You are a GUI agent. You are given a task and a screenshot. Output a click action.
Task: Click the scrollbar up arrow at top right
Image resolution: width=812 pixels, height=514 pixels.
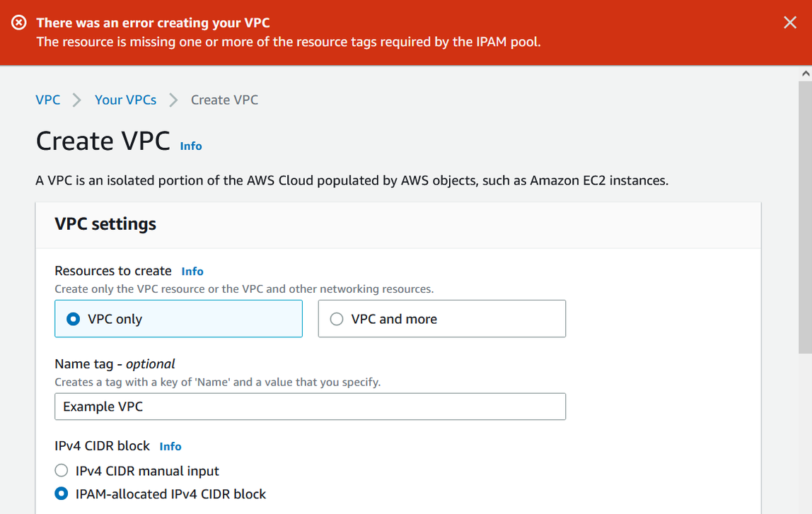click(806, 73)
